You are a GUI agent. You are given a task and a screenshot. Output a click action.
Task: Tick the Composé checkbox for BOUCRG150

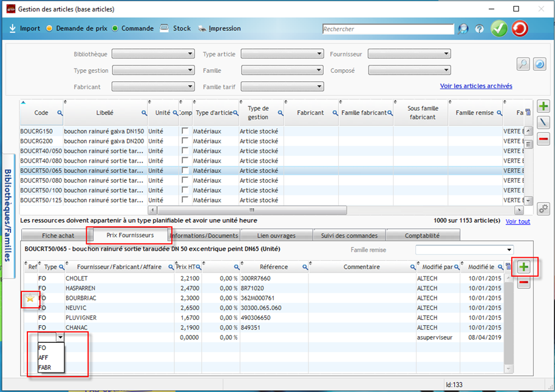[x=184, y=131]
